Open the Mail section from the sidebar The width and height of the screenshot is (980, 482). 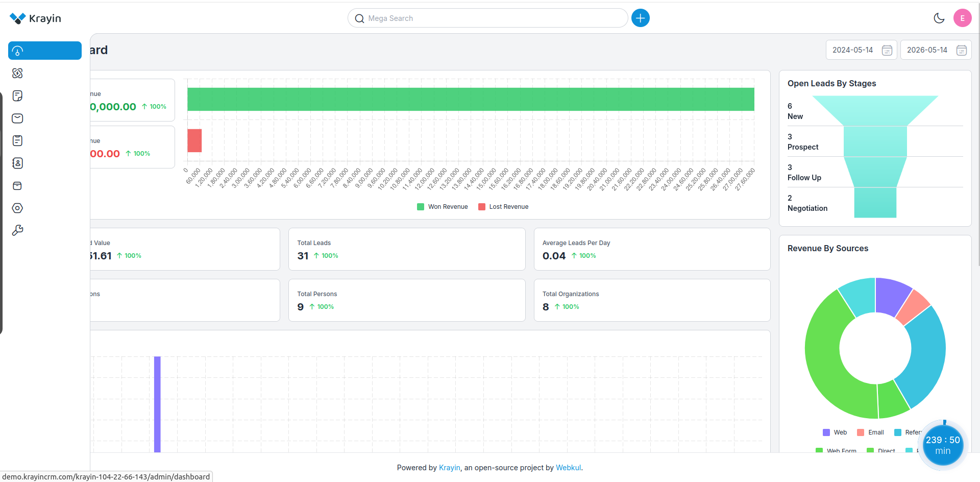tap(17, 118)
